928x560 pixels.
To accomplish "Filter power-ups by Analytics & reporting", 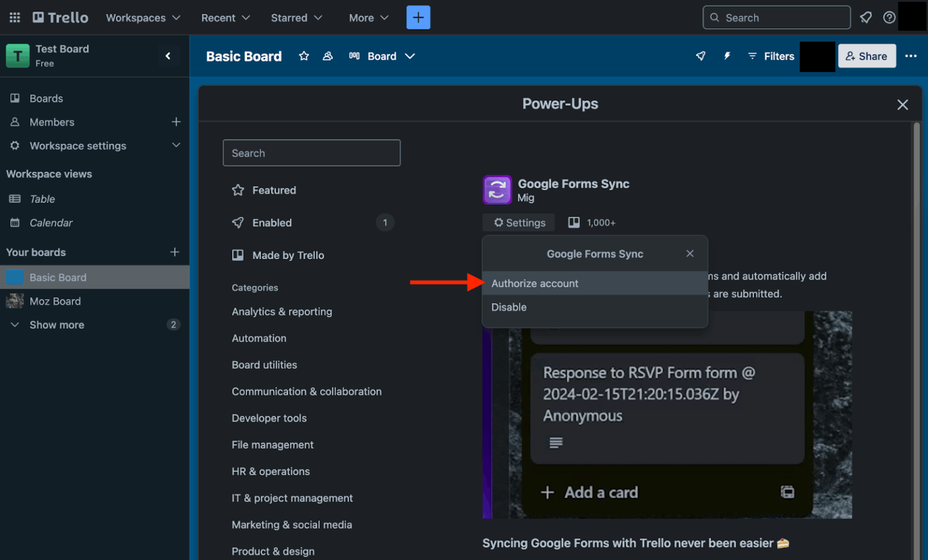I will coord(282,311).
